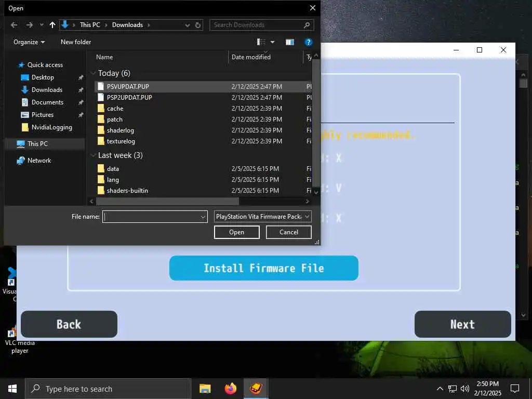Select Network in navigation pane
532x399 pixels.
click(39, 161)
